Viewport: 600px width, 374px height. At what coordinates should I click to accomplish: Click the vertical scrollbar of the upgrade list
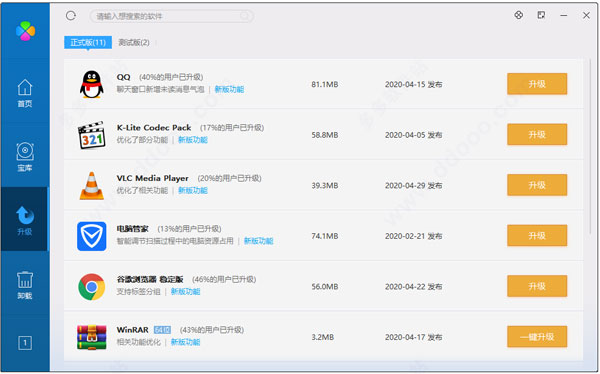(x=590, y=146)
